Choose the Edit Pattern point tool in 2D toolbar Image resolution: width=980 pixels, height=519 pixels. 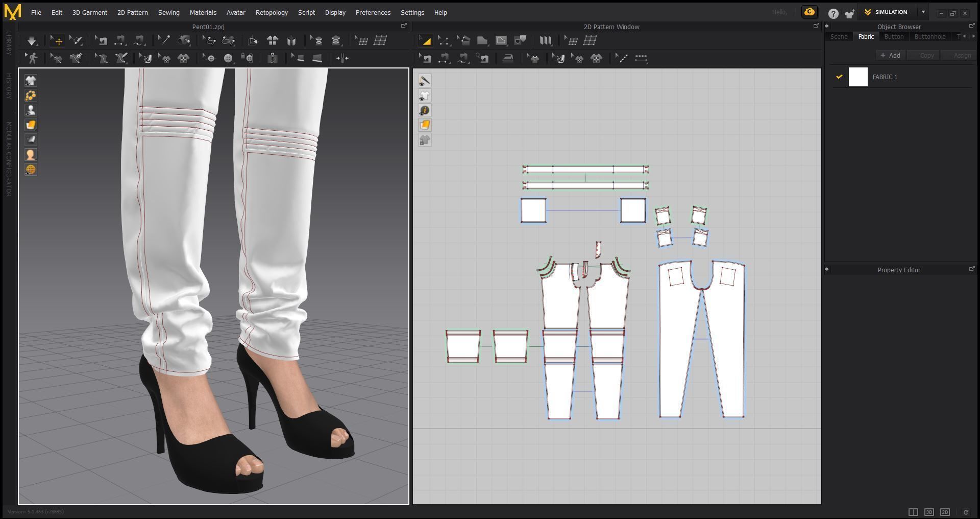click(444, 41)
